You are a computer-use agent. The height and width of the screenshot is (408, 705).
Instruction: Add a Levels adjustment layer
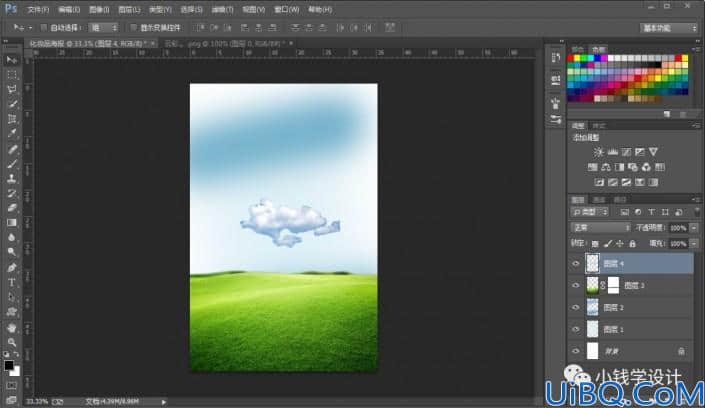click(612, 152)
